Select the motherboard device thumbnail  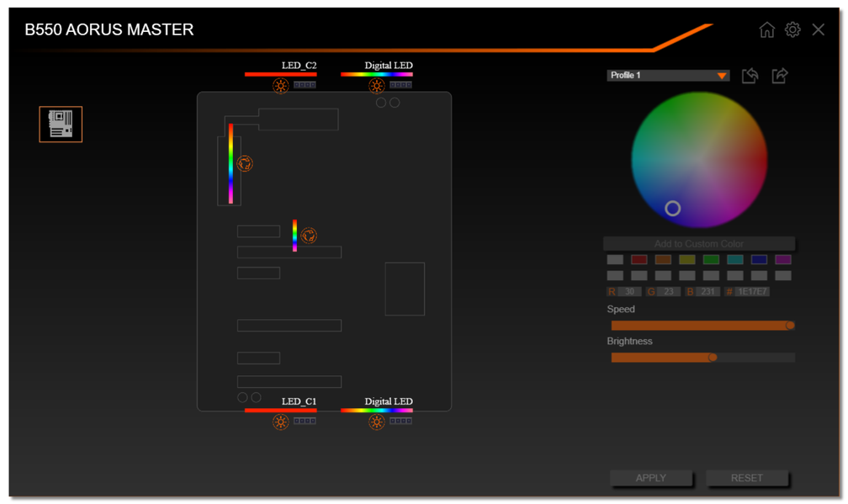61,125
